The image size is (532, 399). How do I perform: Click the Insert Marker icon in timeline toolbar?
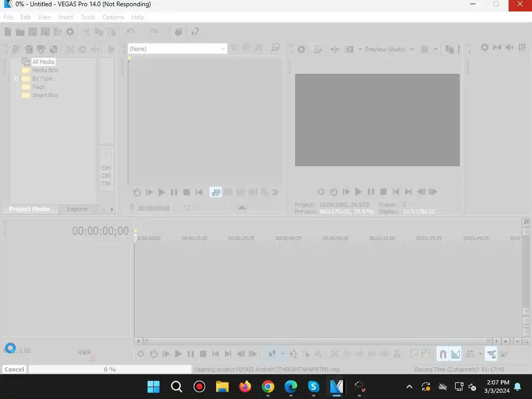[414, 354]
